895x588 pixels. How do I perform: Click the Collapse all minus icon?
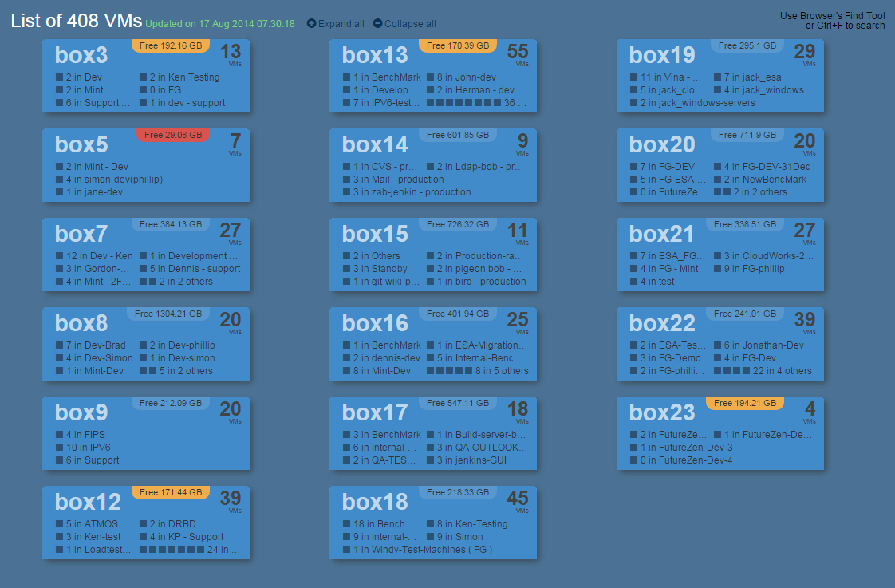coord(377,24)
